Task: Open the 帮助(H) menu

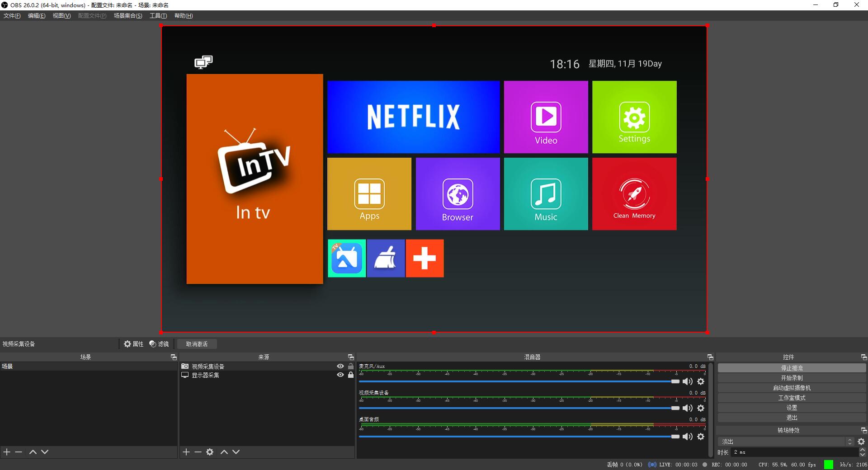Action: pyautogui.click(x=184, y=16)
